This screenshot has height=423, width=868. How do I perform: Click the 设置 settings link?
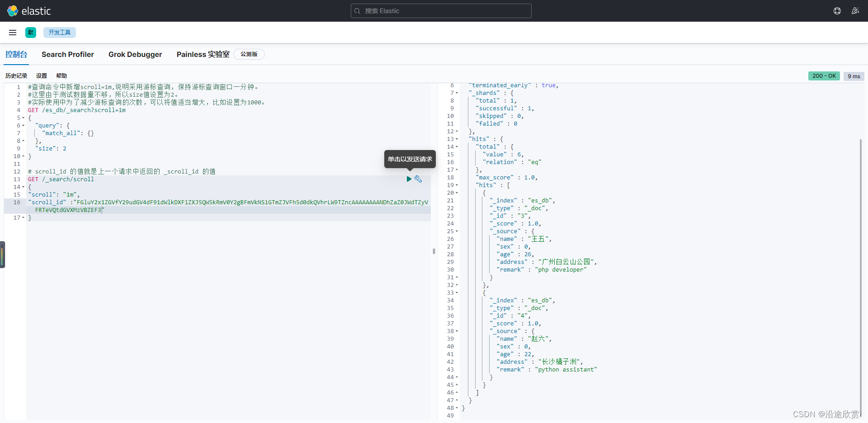(x=42, y=76)
